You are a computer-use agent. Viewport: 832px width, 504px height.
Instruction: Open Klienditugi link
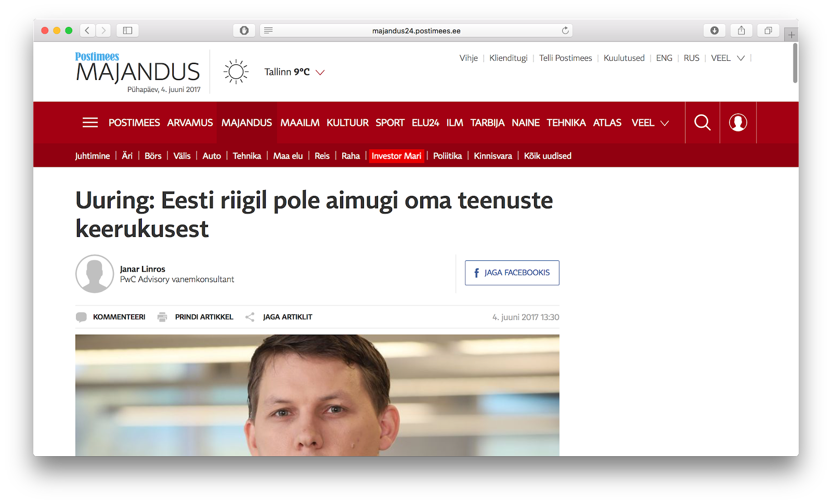coord(509,58)
